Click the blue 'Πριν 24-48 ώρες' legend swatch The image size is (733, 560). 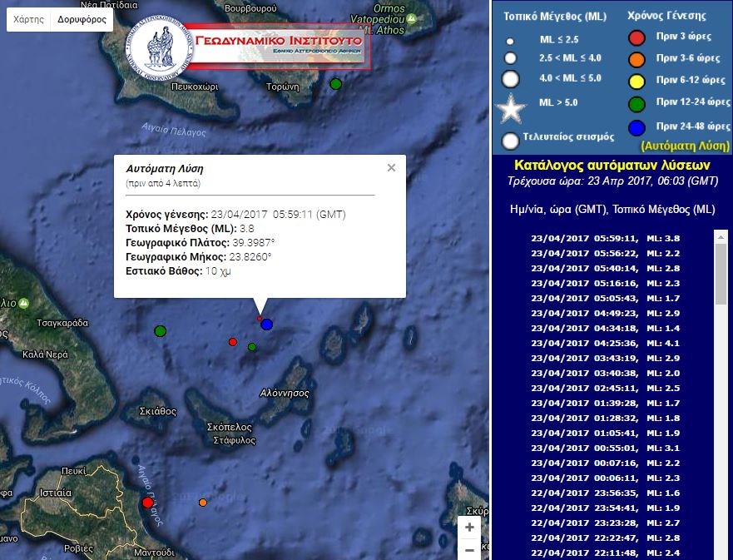point(637,127)
